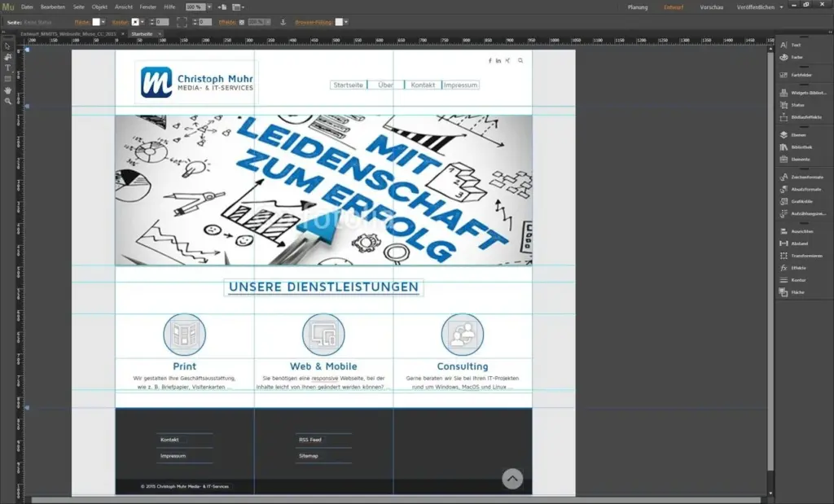Select the Text tool

tap(7, 66)
